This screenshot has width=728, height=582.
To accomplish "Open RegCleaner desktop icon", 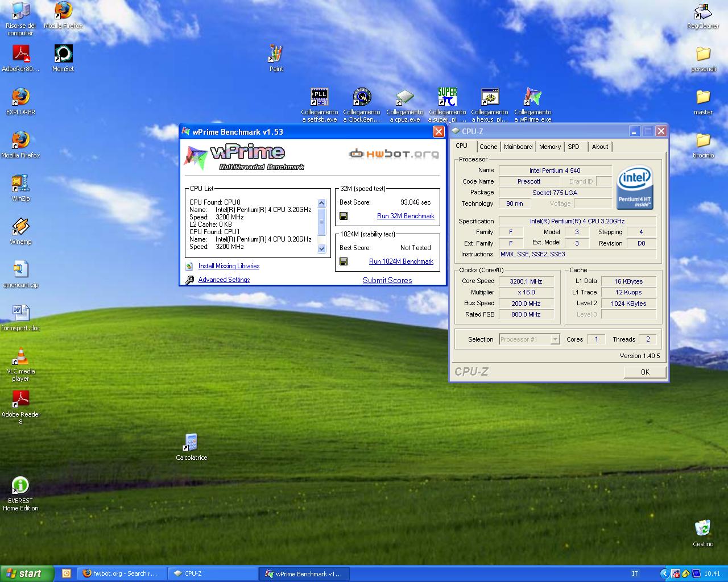I will coord(703,15).
